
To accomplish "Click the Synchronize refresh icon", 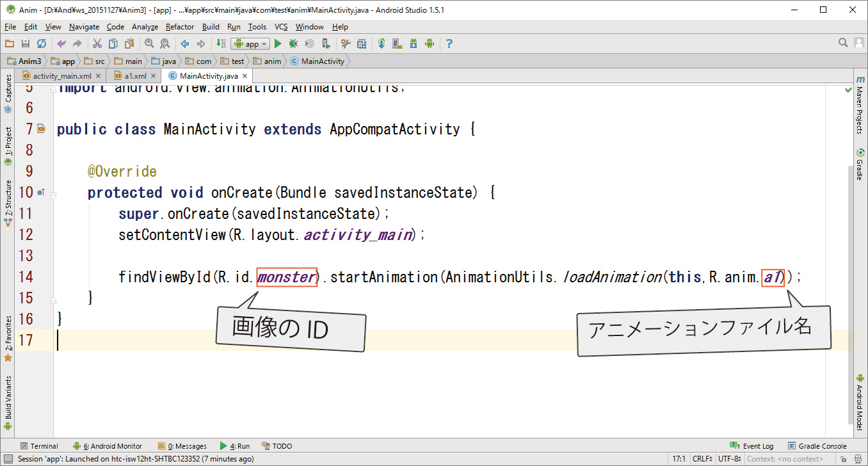I will (42, 44).
